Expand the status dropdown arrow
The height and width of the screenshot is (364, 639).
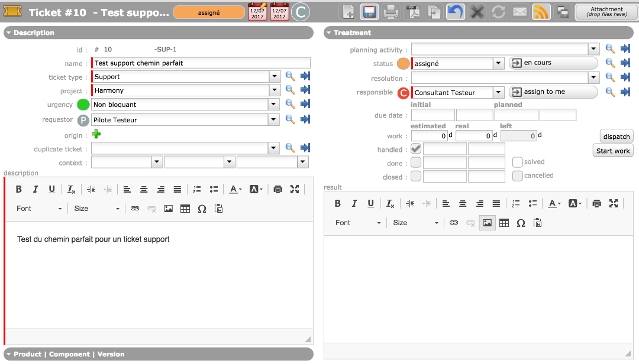(499, 63)
